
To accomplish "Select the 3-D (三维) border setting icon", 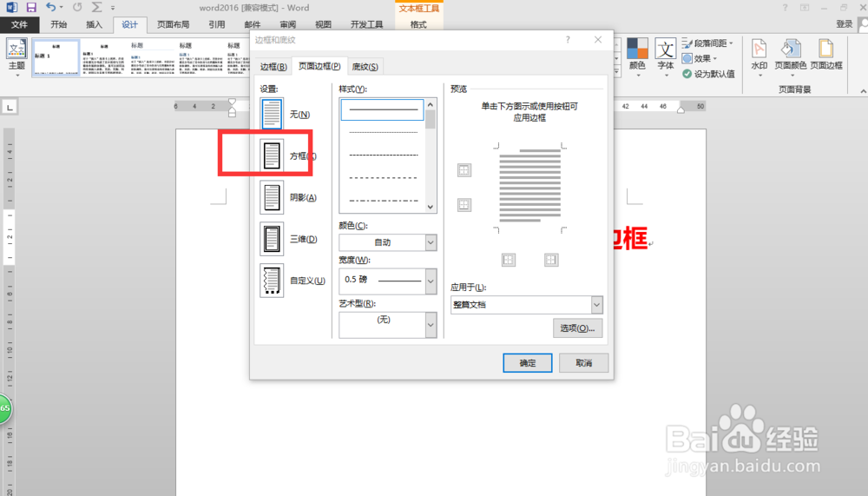I will [272, 239].
